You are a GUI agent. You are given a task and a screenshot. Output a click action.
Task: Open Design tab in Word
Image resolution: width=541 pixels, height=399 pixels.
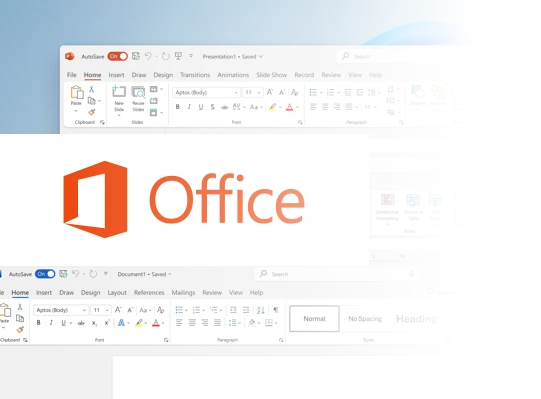tap(90, 293)
